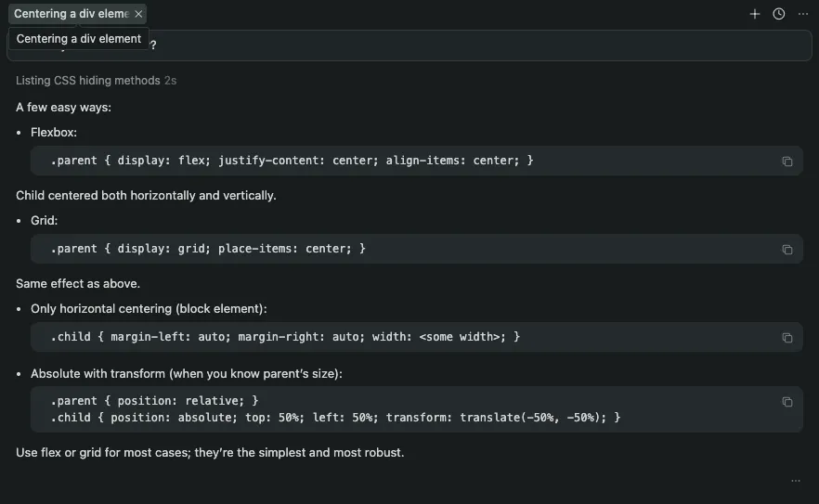Copy the Grid place-items code snippet
819x504 pixels.
(x=786, y=250)
